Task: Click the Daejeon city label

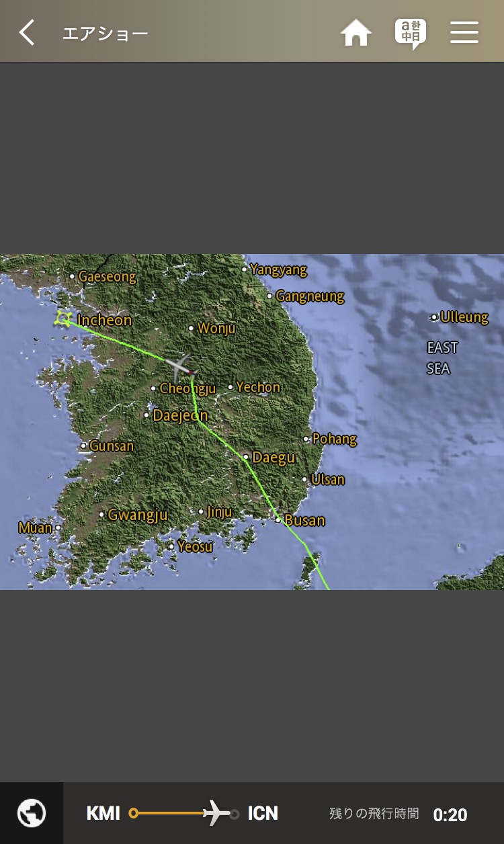Action: tap(180, 415)
